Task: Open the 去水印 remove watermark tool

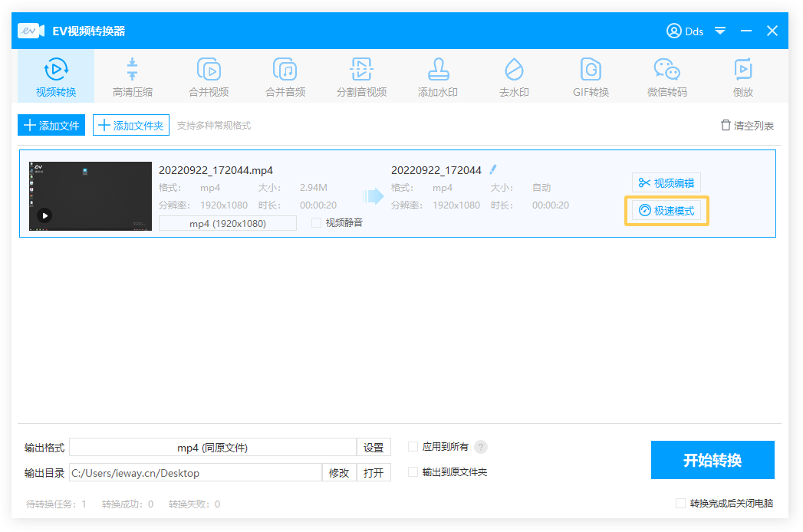Action: pyautogui.click(x=514, y=77)
